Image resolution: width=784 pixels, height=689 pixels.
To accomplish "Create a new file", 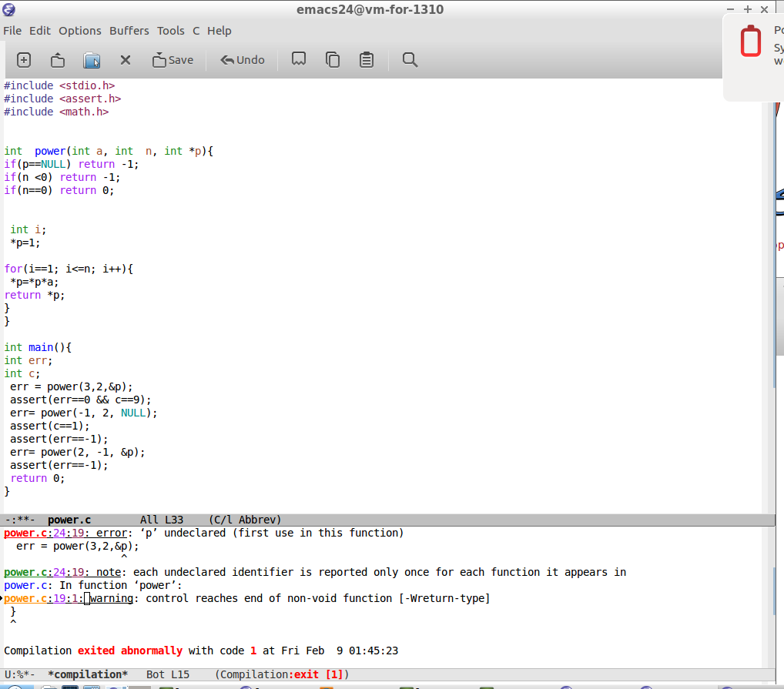I will [x=23, y=59].
